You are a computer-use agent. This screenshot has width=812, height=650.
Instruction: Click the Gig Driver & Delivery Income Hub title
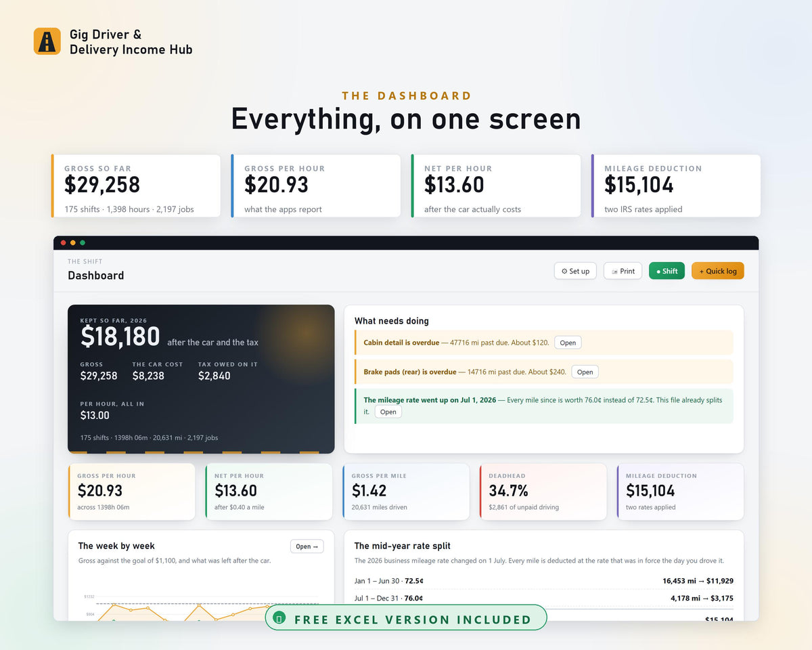coord(131,42)
